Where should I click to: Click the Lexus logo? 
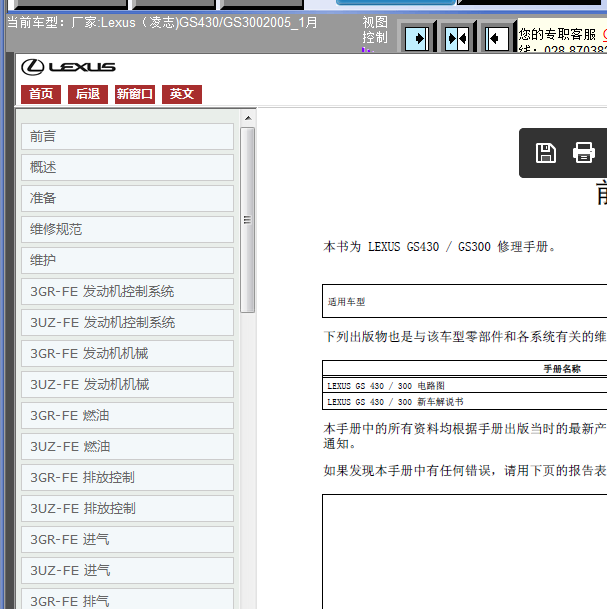[x=68, y=67]
